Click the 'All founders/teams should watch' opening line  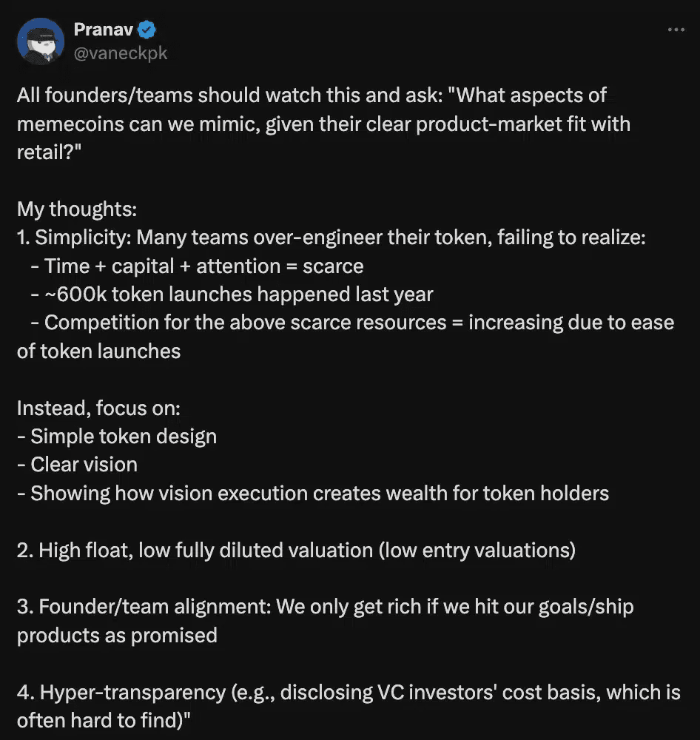(x=311, y=95)
